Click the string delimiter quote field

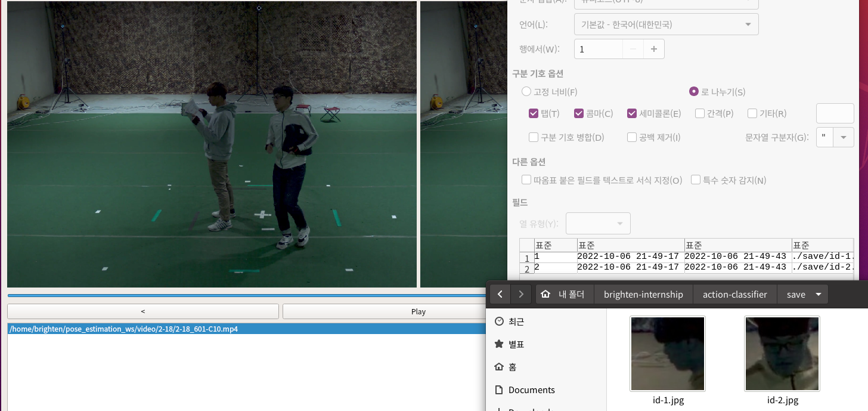(x=825, y=137)
